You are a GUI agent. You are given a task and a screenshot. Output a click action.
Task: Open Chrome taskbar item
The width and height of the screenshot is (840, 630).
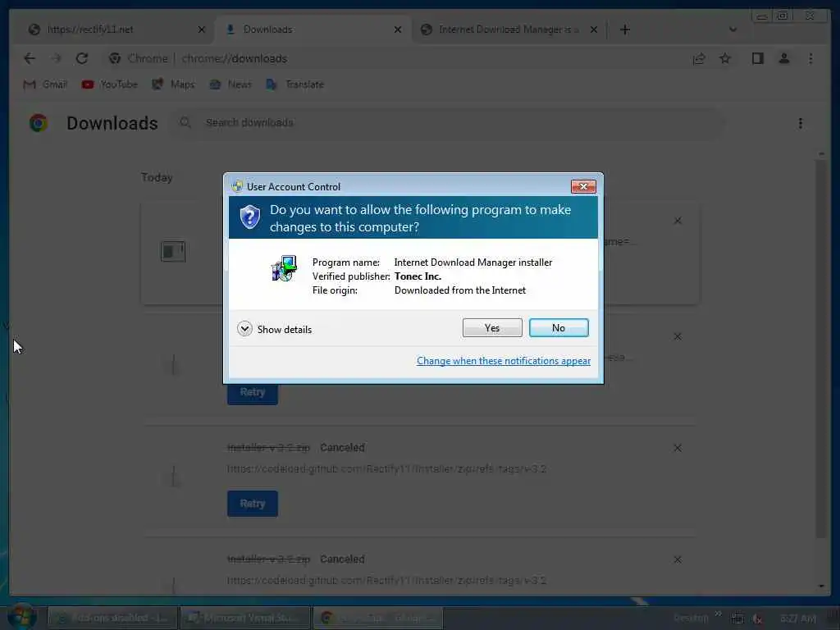click(377, 618)
